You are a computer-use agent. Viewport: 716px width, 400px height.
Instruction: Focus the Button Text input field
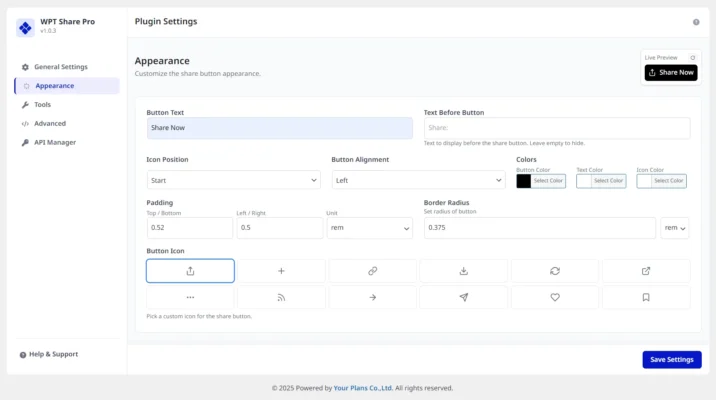(279, 128)
